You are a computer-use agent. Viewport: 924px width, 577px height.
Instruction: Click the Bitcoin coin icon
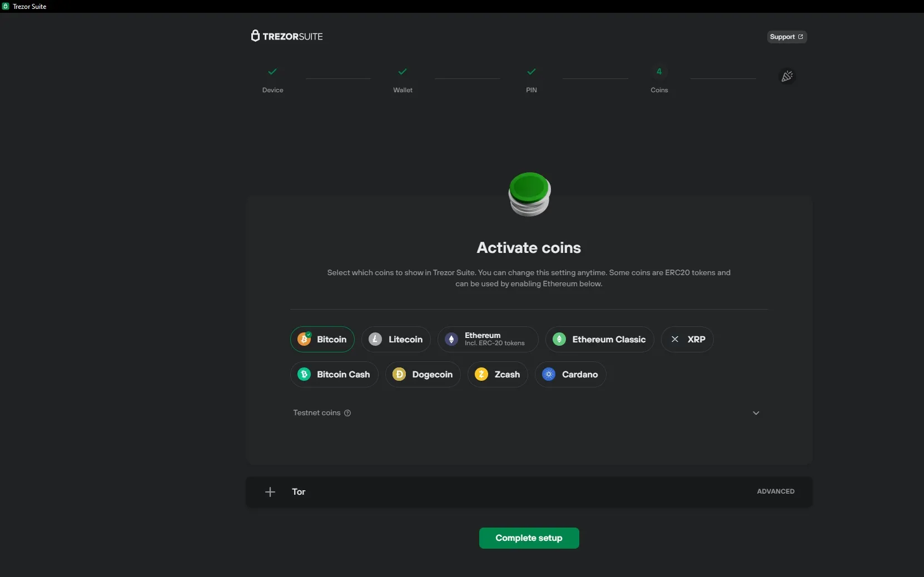pyautogui.click(x=305, y=340)
